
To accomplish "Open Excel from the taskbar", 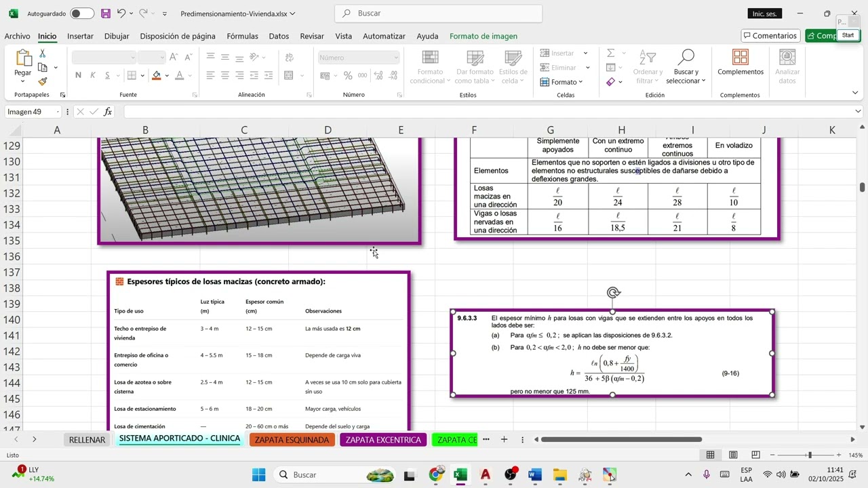I will (x=460, y=474).
